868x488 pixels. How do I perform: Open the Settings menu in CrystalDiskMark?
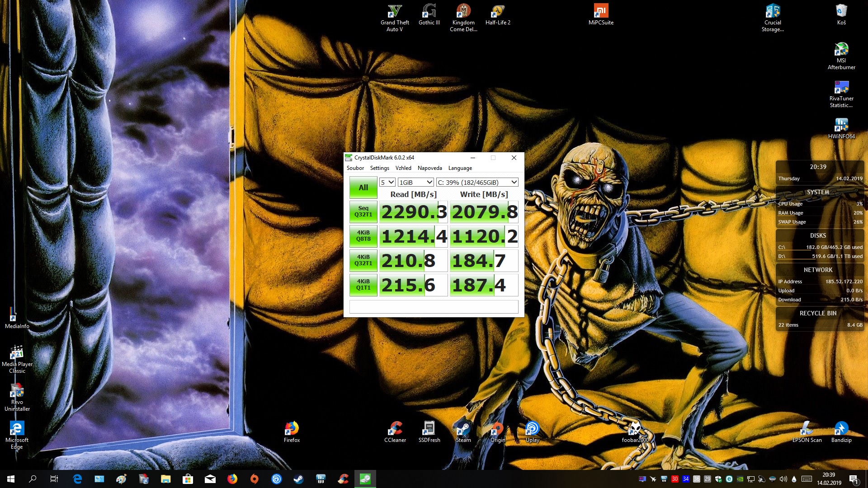click(x=379, y=168)
